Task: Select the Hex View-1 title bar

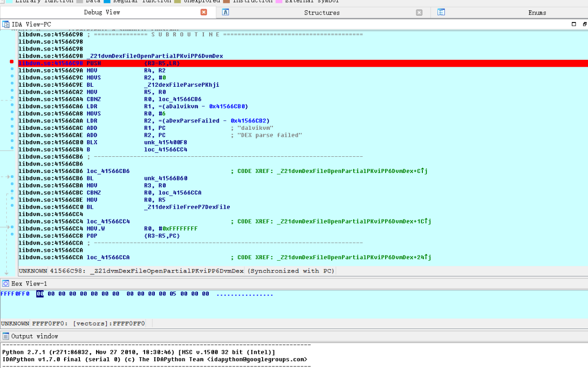Action: coord(294,283)
